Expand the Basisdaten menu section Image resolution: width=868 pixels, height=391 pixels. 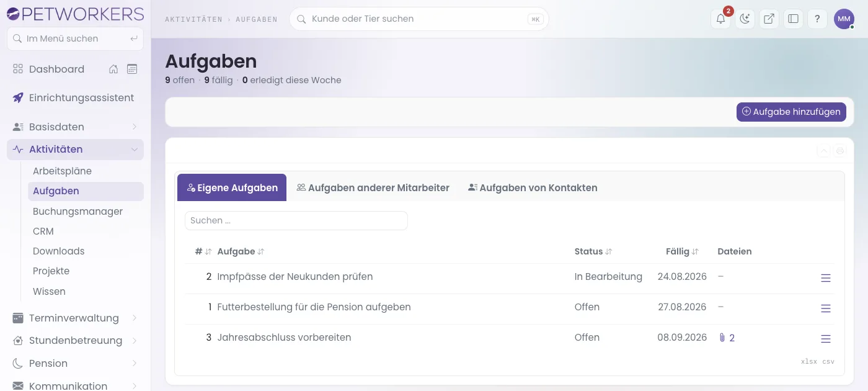(75, 127)
